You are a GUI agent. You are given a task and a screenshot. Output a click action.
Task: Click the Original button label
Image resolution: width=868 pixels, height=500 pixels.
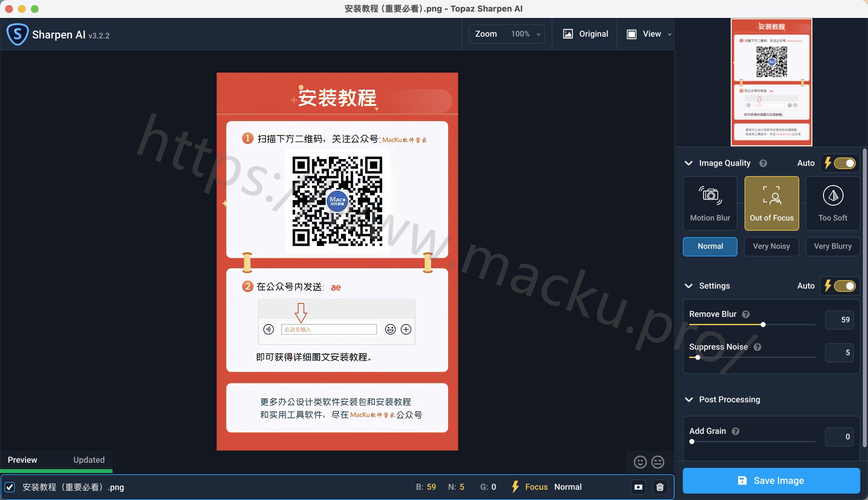click(x=593, y=34)
